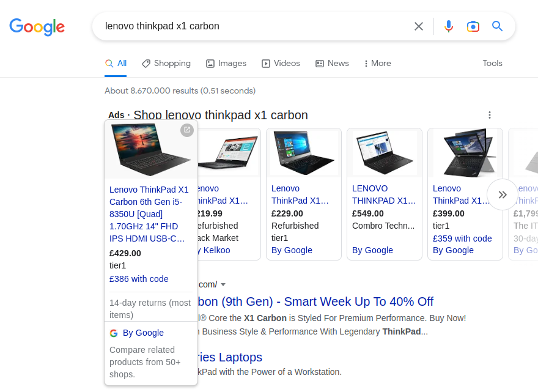Click the £399.00 convertible laptop image
538x392 pixels.
[465, 153]
